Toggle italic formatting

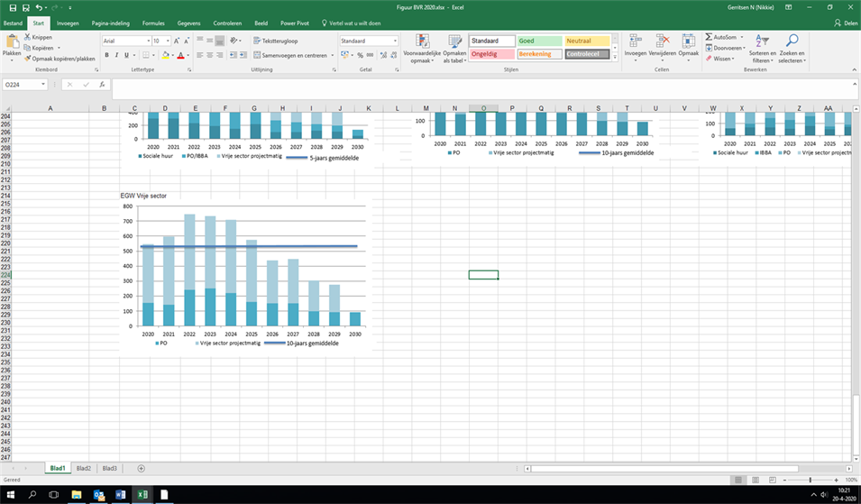point(117,55)
